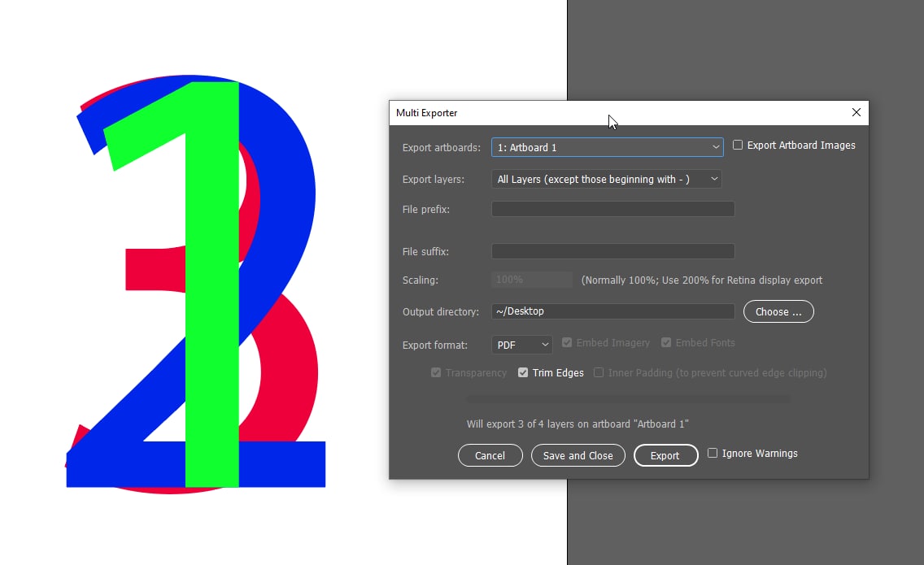Screen dimensions: 924x565
Task: Open the Export artboards dropdown
Action: tap(607, 147)
